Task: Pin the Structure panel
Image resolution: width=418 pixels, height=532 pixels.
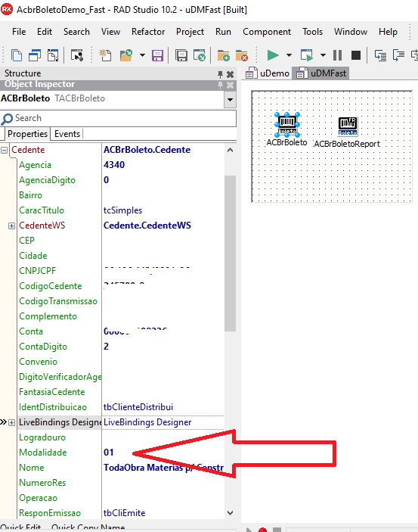Action: tap(221, 74)
